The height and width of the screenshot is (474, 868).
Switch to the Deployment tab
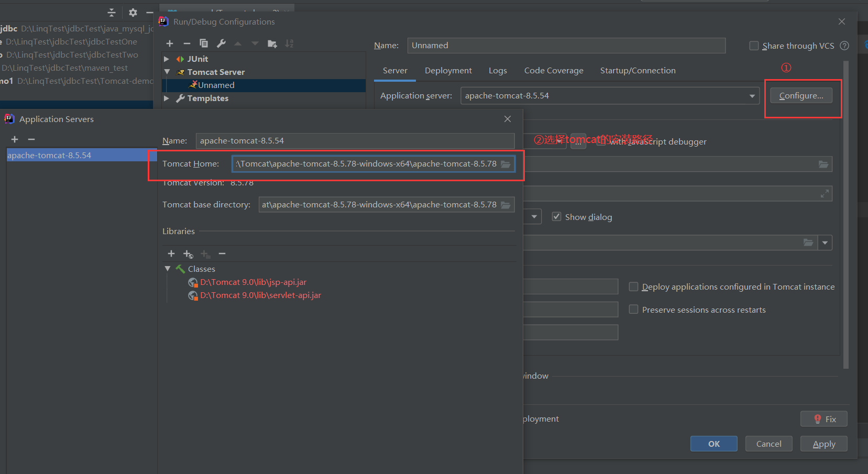tap(448, 71)
